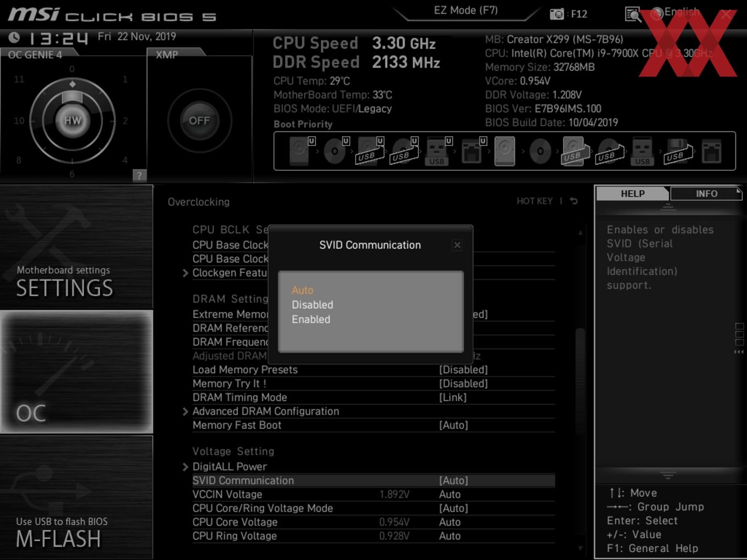
Task: Switch to EZ Mode (F7)
Action: pos(466,10)
